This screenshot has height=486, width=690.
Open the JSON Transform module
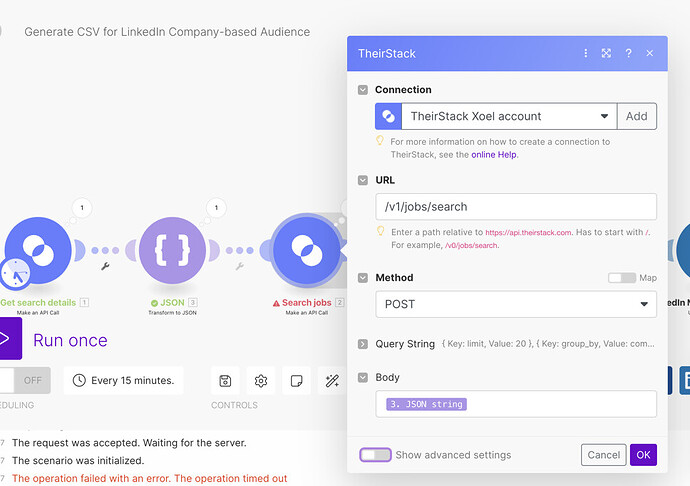[172, 250]
